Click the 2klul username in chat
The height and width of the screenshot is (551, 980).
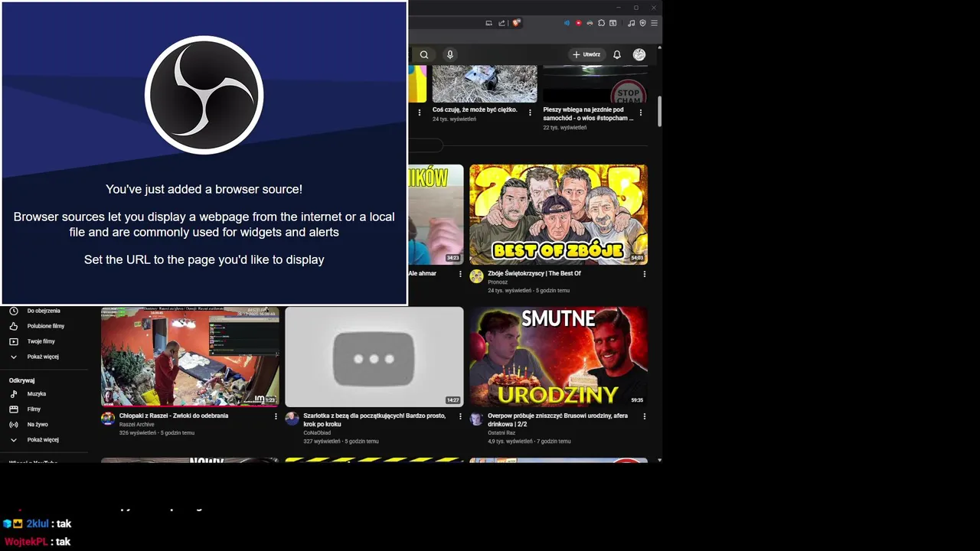pos(38,524)
